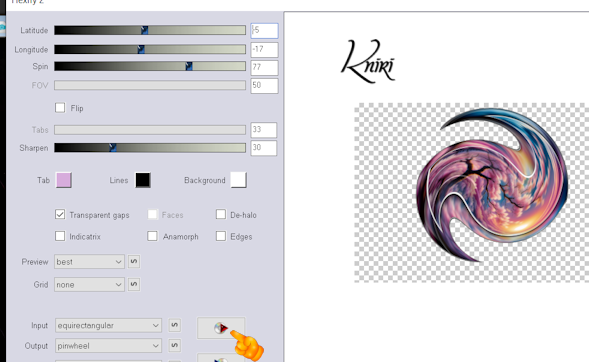Click the play button with red arrow
The width and height of the screenshot is (589, 362).
[x=221, y=328]
